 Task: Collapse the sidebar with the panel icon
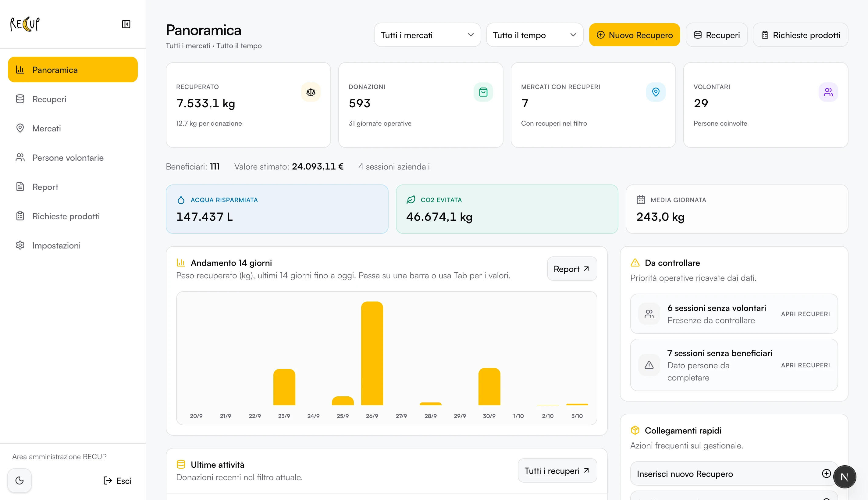pos(126,24)
